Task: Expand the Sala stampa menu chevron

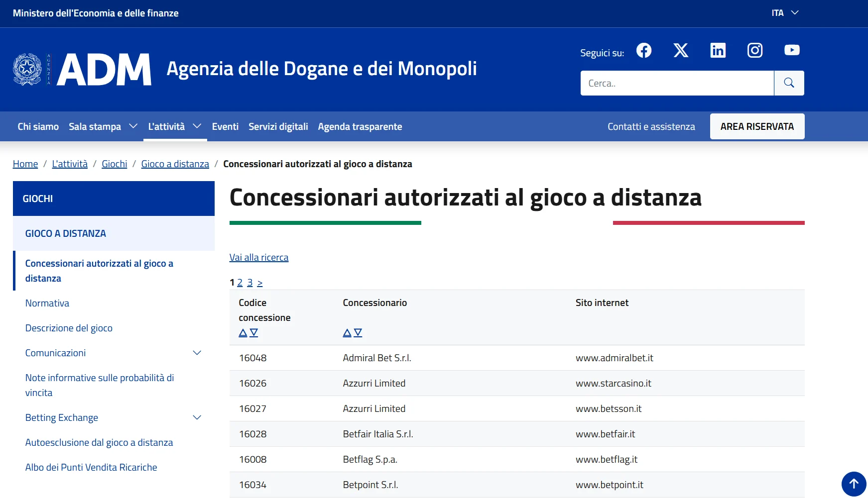Action: pos(133,126)
